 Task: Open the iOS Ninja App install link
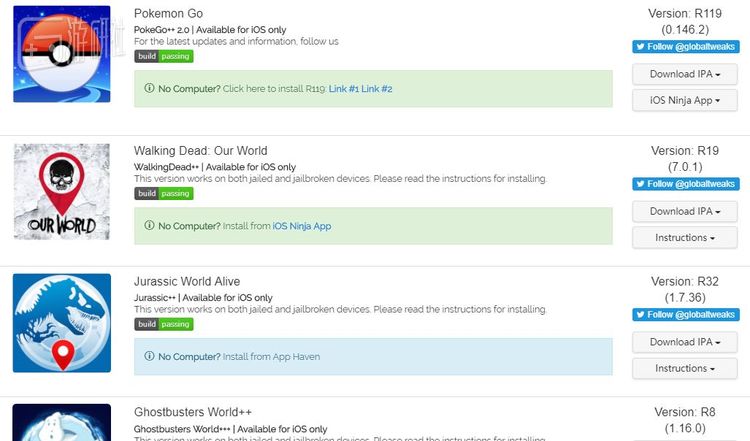(302, 226)
